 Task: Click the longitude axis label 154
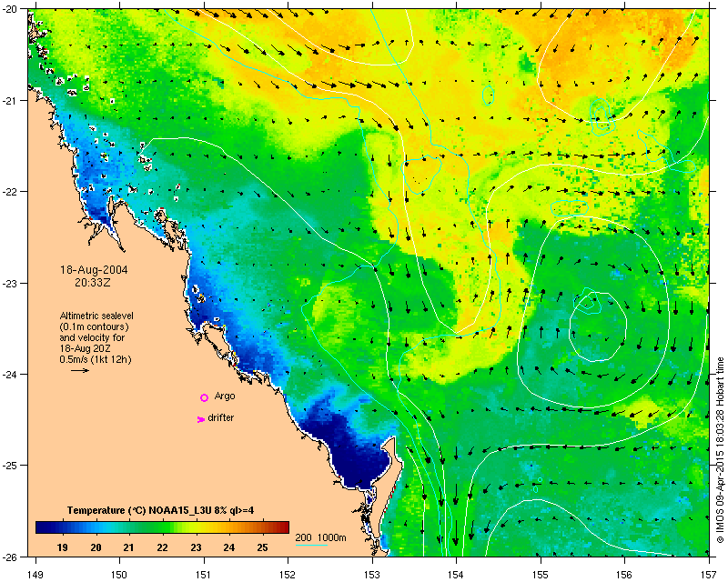point(457,575)
